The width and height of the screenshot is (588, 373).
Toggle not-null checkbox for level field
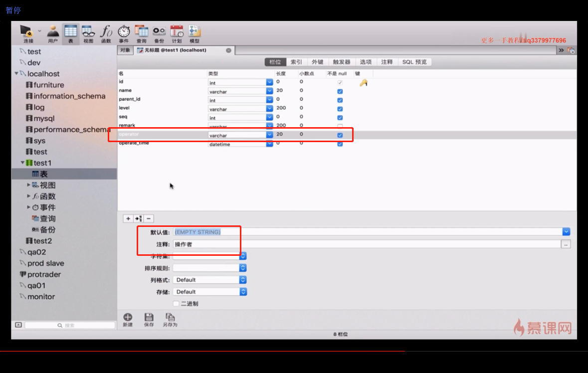click(340, 109)
